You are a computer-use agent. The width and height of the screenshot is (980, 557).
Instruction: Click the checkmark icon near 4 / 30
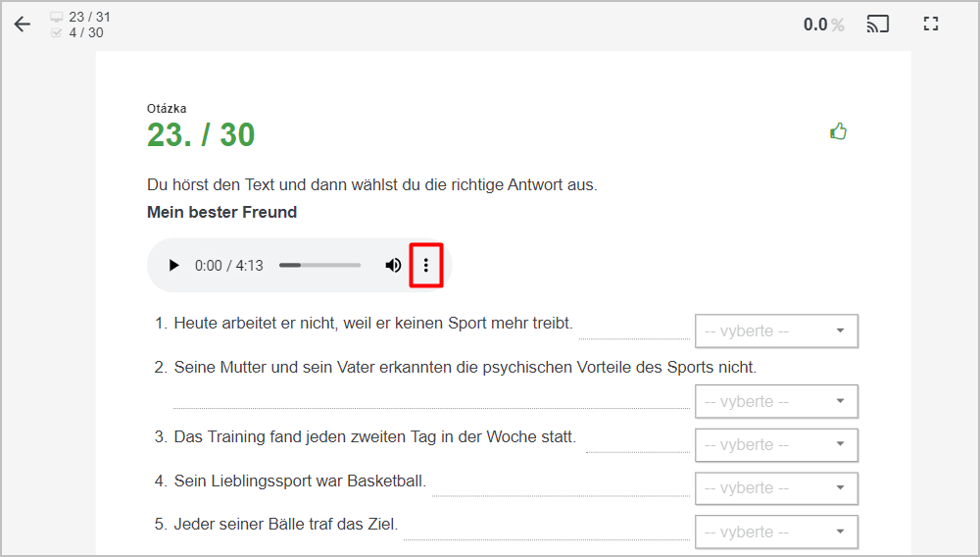(56, 32)
